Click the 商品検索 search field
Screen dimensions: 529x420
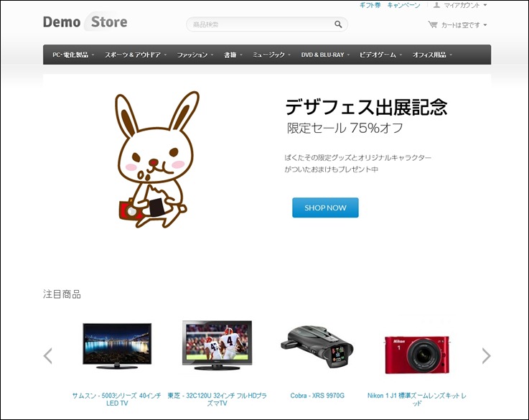(258, 24)
